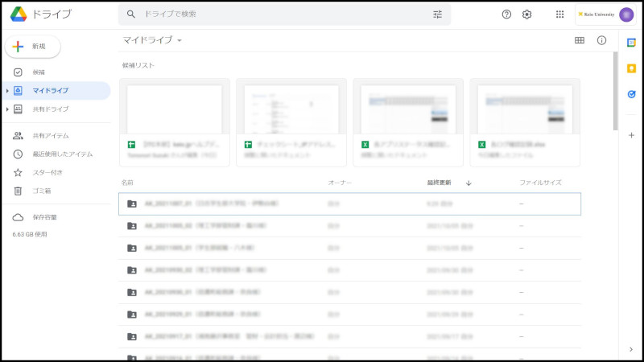Open search options filter icon

(437, 14)
